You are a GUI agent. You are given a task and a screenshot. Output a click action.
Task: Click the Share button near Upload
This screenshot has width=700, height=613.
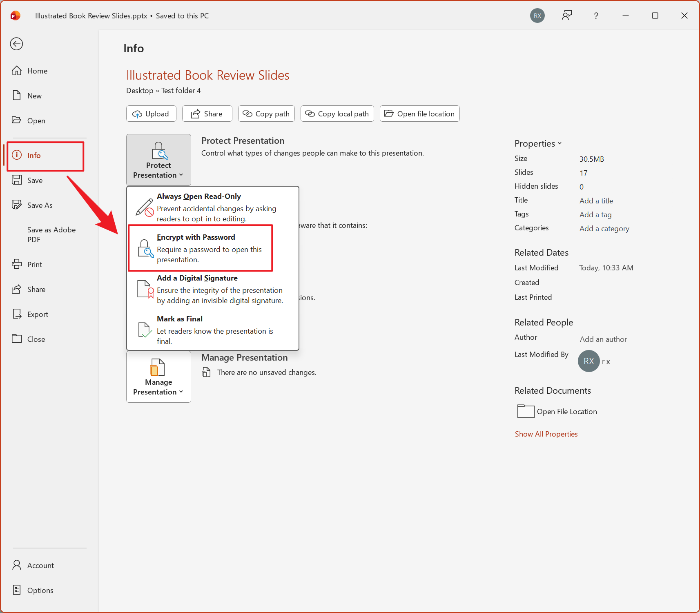coord(207,114)
